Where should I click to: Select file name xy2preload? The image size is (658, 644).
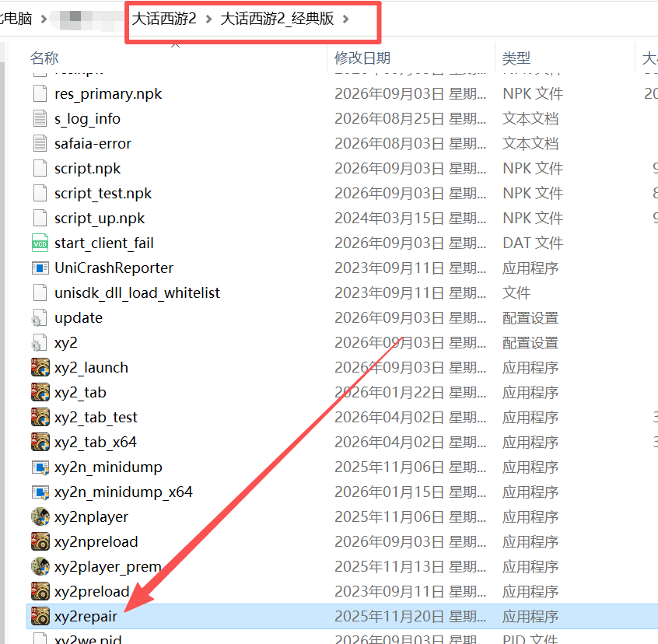[92, 592]
